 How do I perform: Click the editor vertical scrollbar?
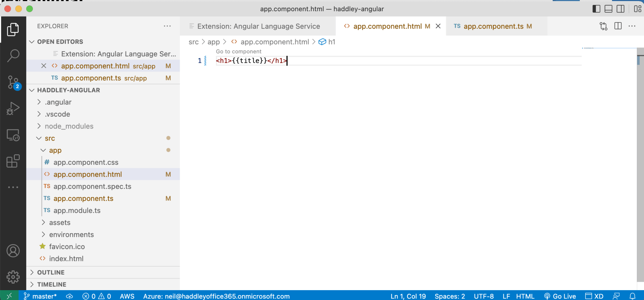tap(640, 164)
